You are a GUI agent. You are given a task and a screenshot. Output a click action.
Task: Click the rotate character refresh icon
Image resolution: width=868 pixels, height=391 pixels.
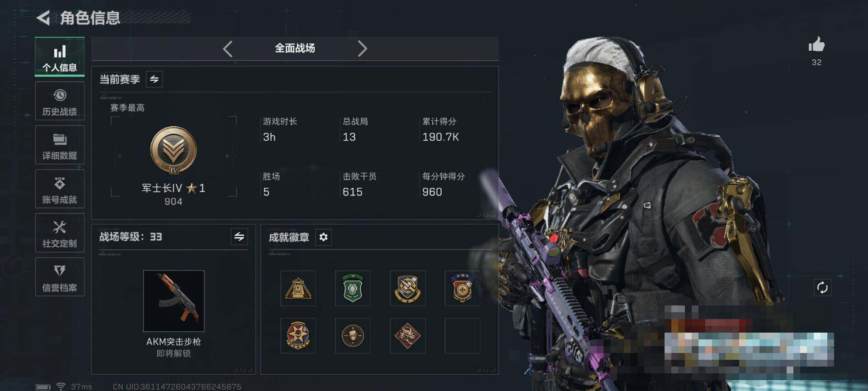822,287
